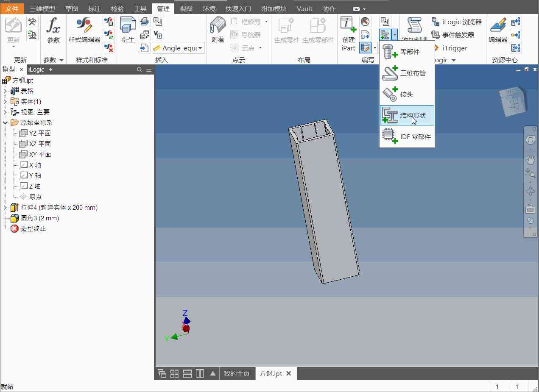
Task: Choose 三维布管 from the dropdown menu
Action: click(x=407, y=73)
